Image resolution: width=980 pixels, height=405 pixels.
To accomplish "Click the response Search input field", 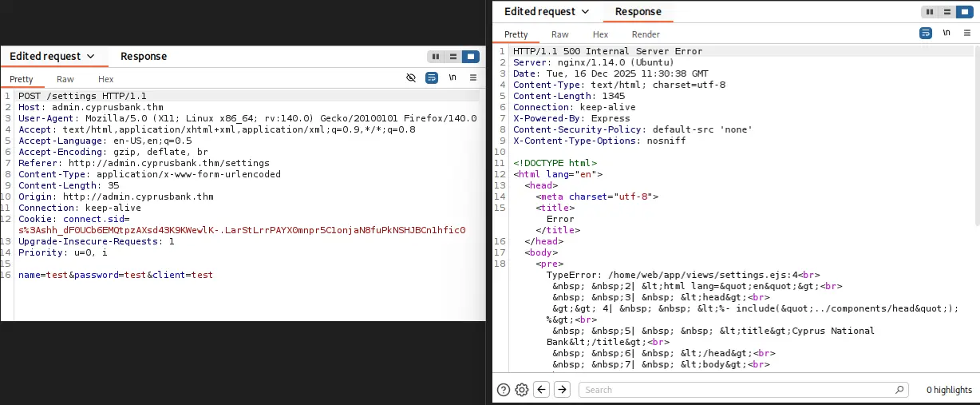I will (742, 390).
